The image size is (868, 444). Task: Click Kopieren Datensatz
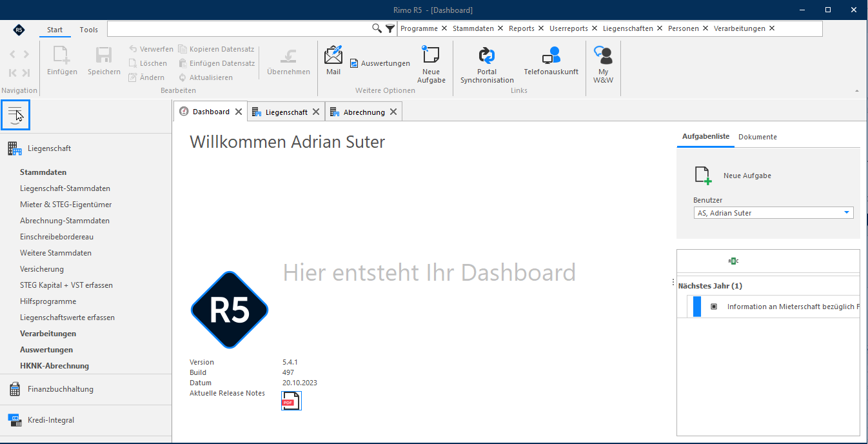click(x=216, y=49)
